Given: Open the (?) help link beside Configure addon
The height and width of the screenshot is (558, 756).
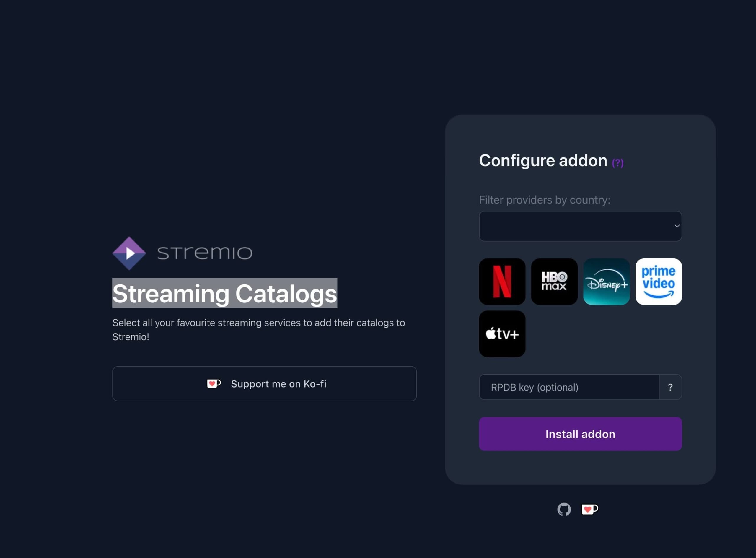Looking at the screenshot, I should point(617,163).
